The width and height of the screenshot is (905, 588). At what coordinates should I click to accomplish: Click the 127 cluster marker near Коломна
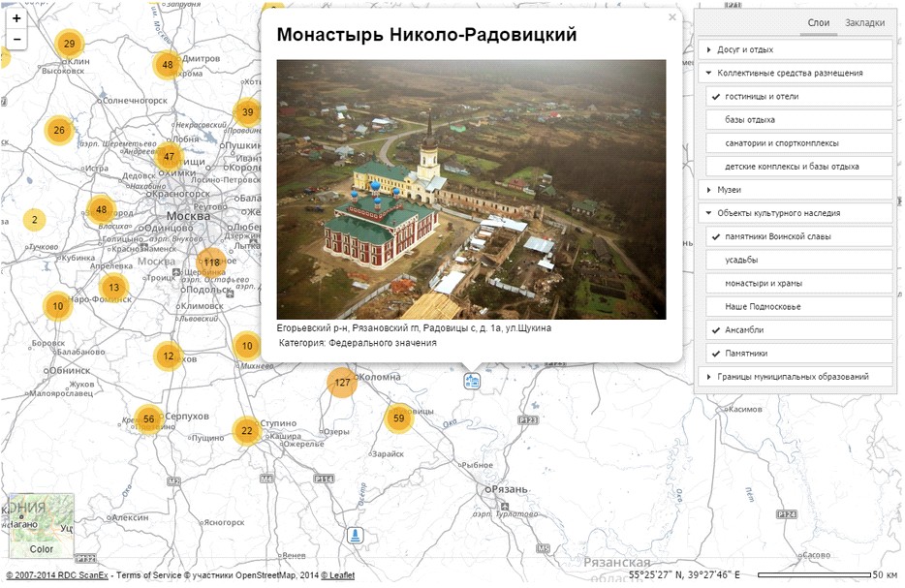pos(342,383)
